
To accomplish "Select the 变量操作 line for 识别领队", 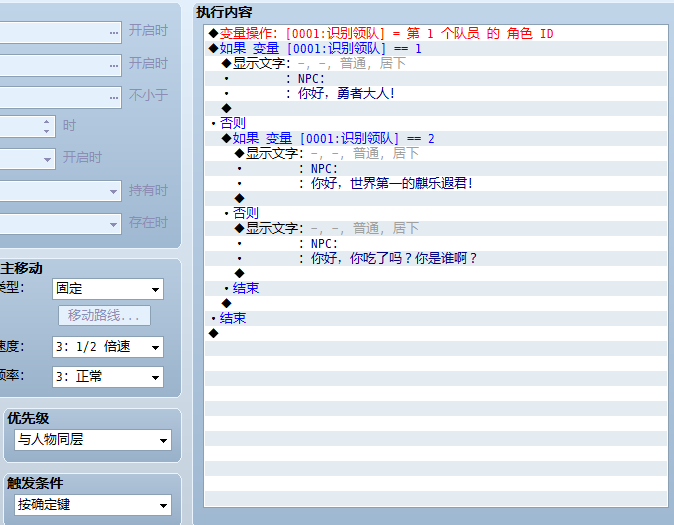I will point(436,34).
